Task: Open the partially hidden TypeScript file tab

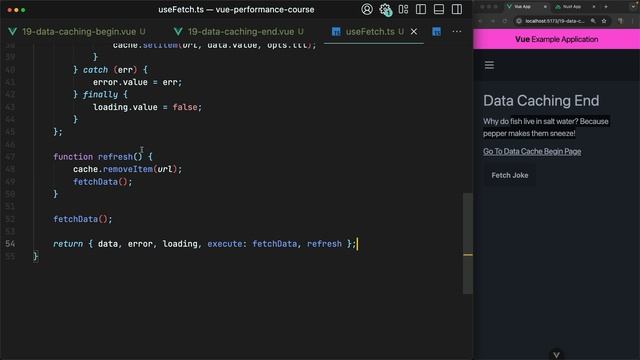Action: tap(436, 31)
